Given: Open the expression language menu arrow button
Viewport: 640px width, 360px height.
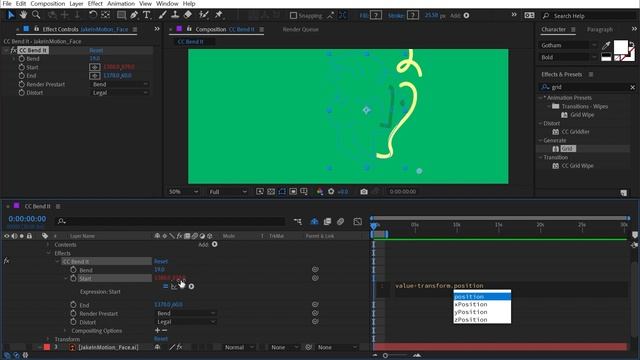Looking at the screenshot, I should [191, 287].
